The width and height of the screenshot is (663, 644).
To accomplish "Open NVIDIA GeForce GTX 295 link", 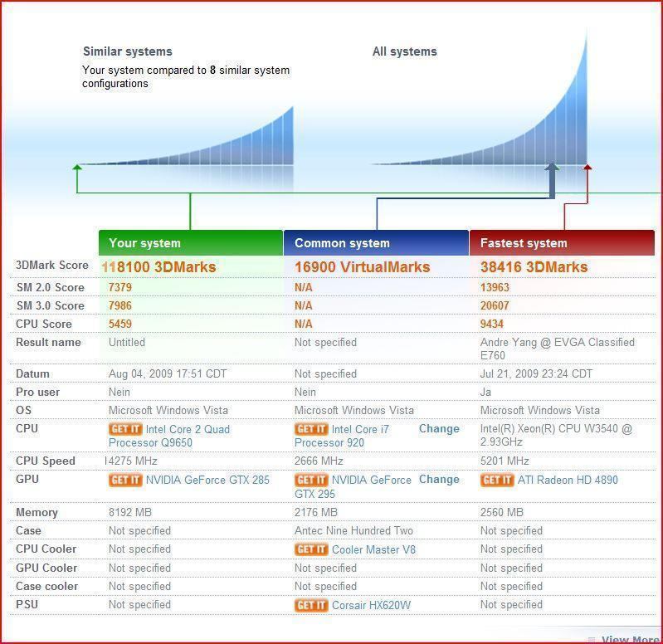I will pos(353,486).
